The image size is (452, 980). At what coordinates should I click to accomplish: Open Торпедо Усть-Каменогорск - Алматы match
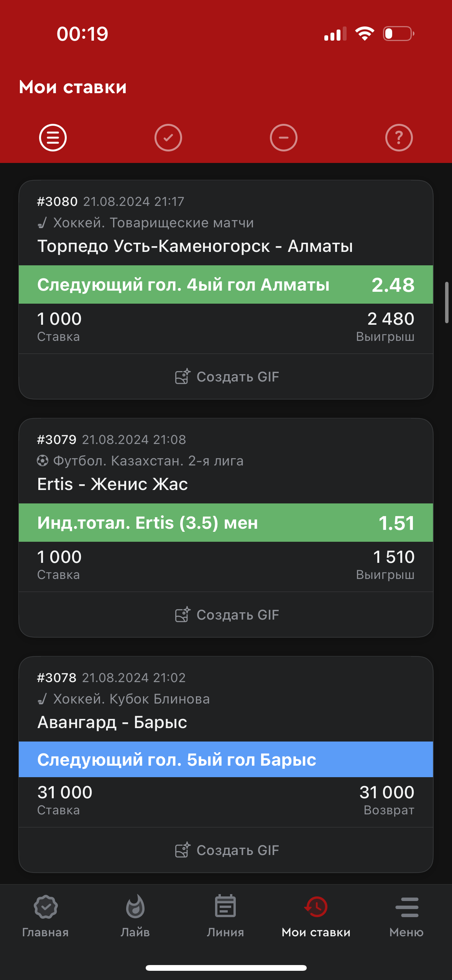pyautogui.click(x=195, y=246)
